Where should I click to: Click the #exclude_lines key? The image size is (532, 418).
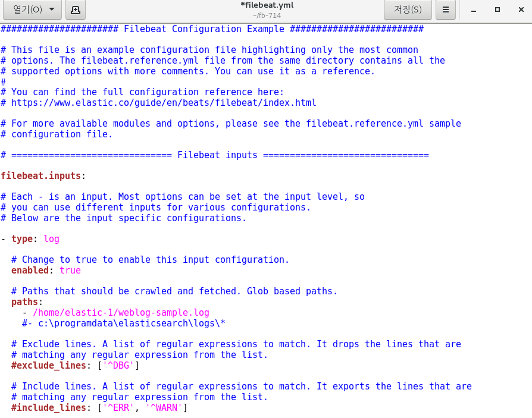(49, 366)
